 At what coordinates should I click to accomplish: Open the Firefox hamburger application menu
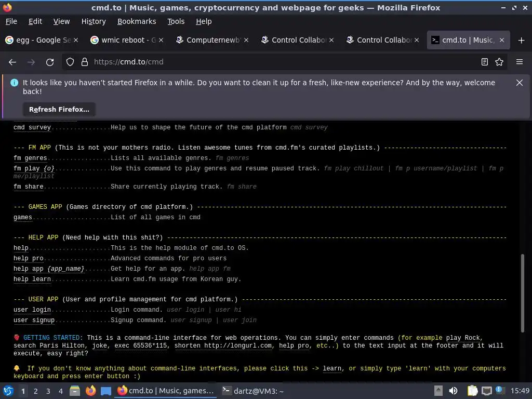(520, 62)
